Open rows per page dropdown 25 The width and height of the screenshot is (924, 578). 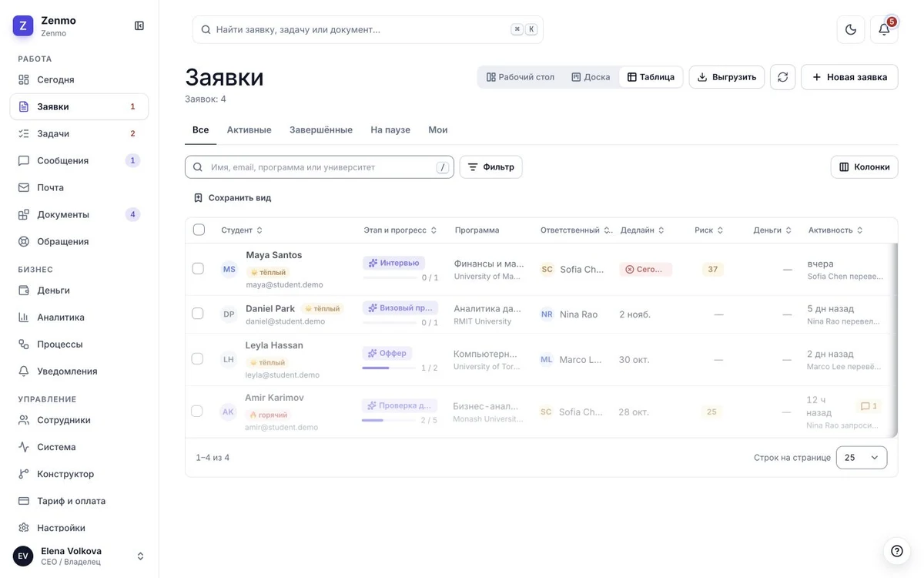coord(862,457)
